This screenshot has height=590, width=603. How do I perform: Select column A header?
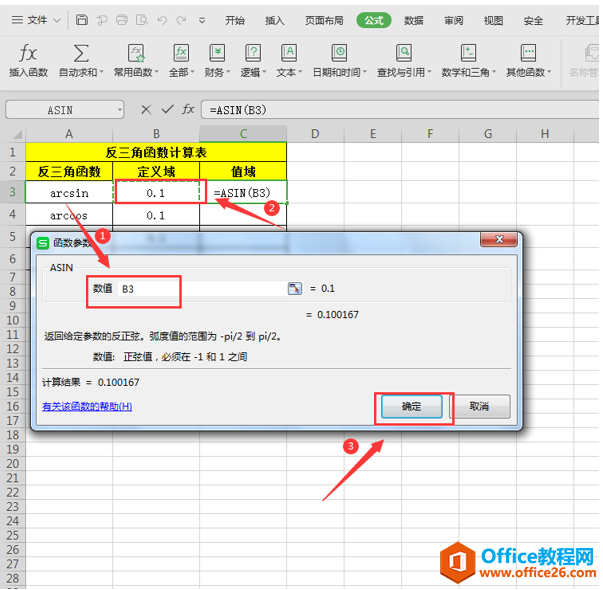69,134
